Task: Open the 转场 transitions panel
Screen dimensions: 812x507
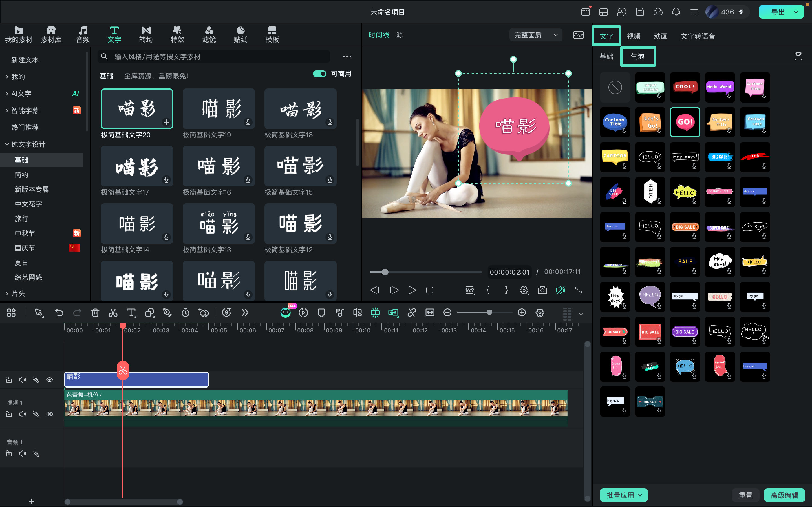Action: [145, 35]
